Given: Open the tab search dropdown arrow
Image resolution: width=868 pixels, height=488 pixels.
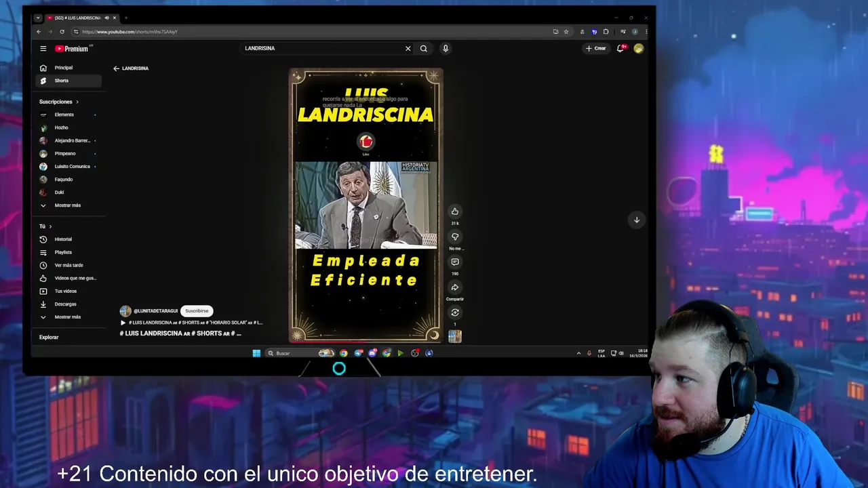Looking at the screenshot, I should (x=38, y=18).
